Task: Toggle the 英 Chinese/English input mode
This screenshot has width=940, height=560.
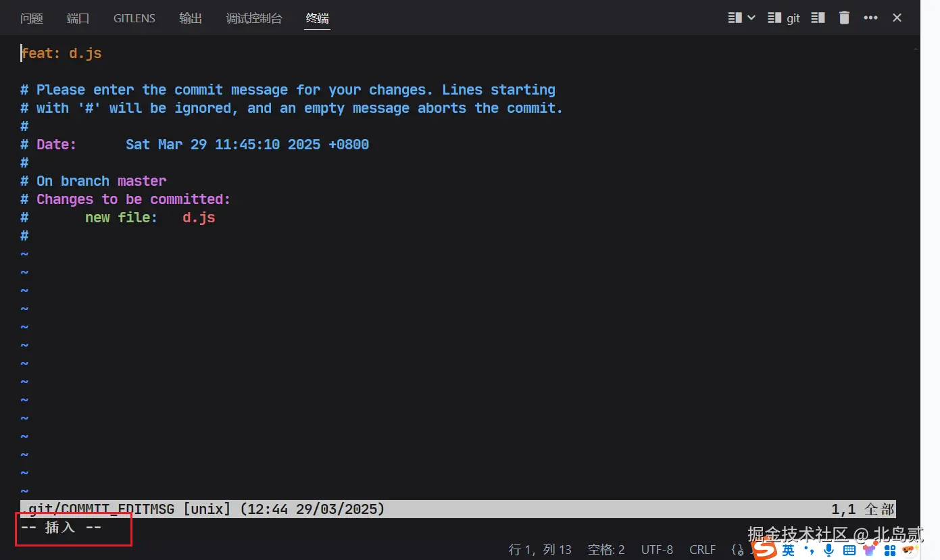Action: tap(788, 551)
